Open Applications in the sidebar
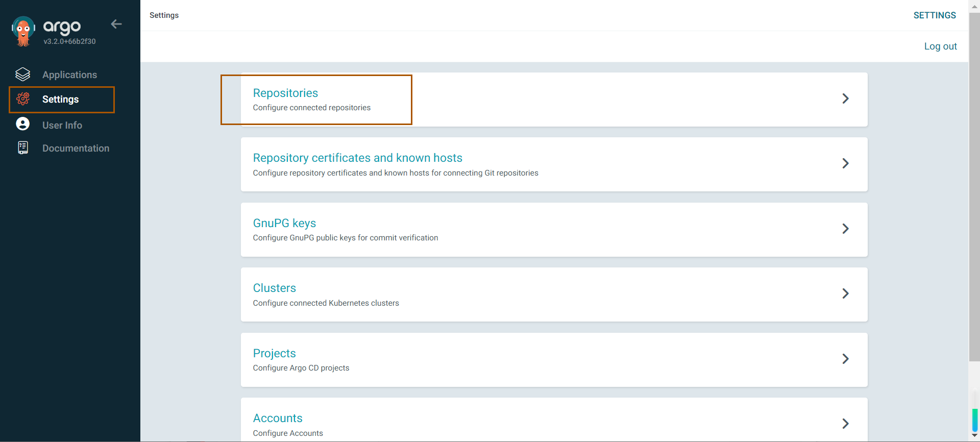This screenshot has width=980, height=442. (x=69, y=75)
